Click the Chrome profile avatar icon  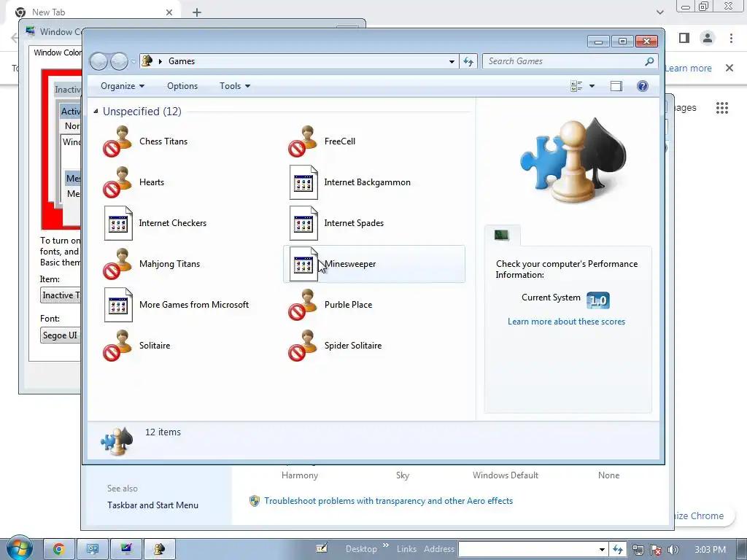tap(708, 38)
